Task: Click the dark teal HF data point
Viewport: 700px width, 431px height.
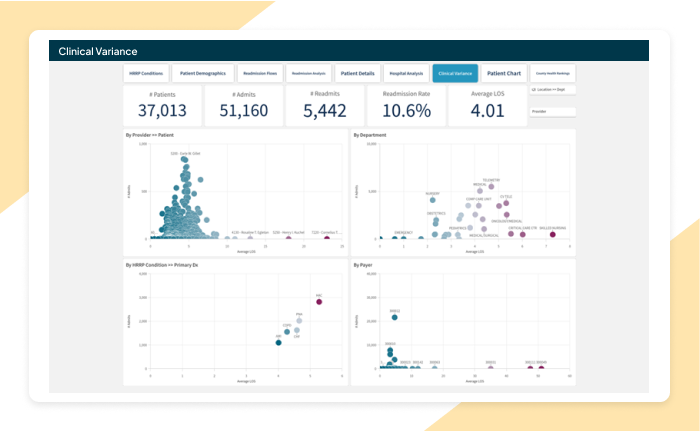Action: (x=279, y=342)
